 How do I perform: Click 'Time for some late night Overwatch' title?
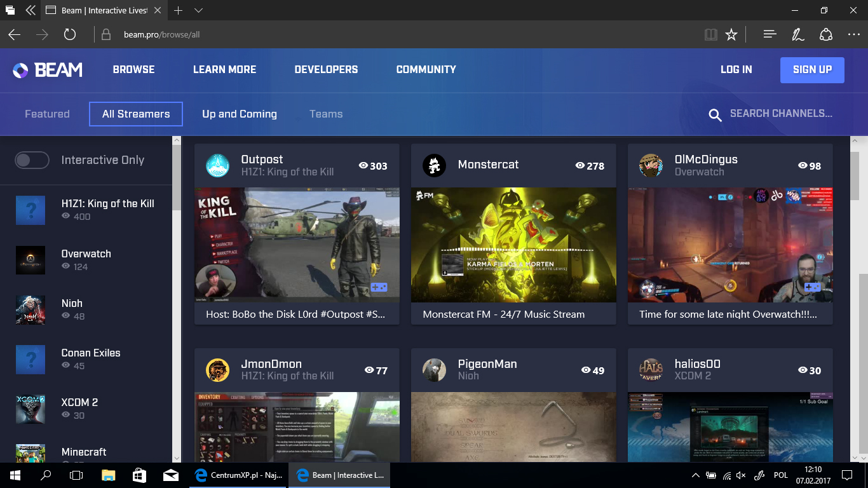728,314
